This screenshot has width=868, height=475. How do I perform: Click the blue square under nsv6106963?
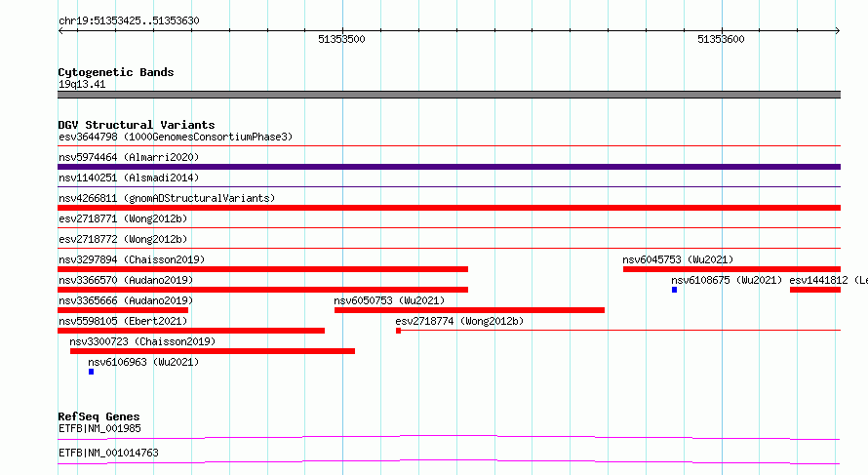click(x=92, y=372)
